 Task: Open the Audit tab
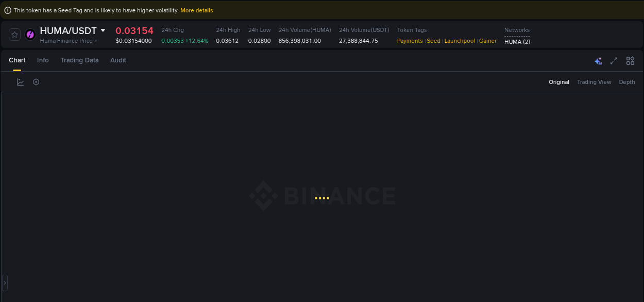coord(118,60)
